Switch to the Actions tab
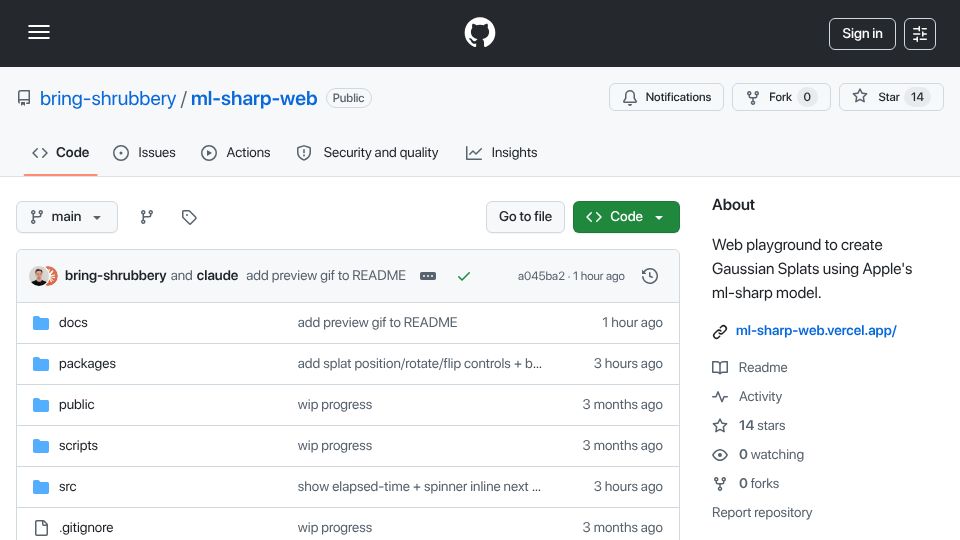Screen dimensions: 960x540 [x=236, y=152]
